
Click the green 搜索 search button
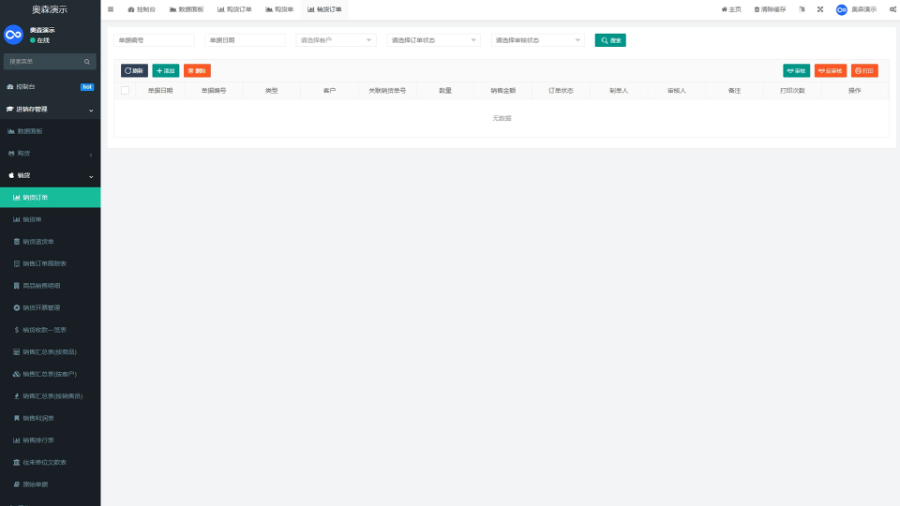point(610,40)
